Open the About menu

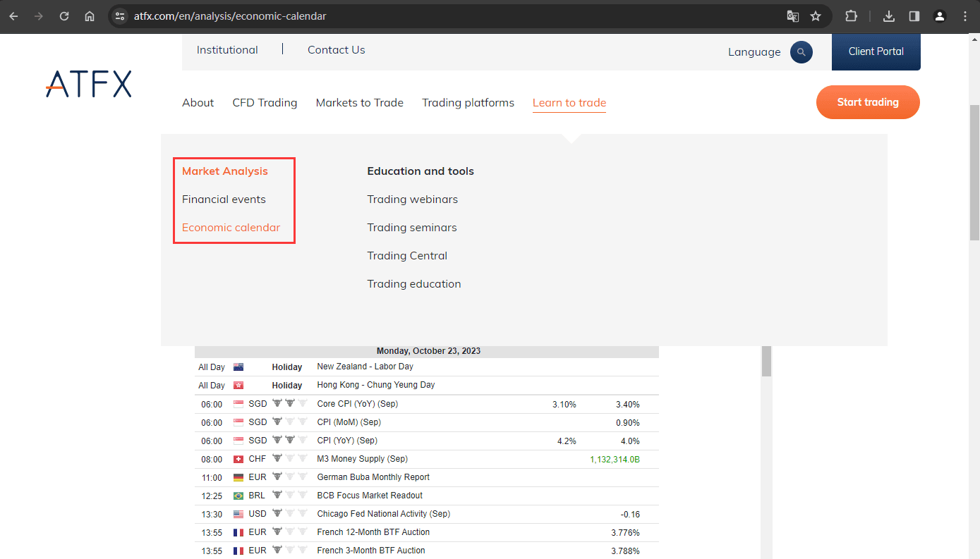point(198,103)
